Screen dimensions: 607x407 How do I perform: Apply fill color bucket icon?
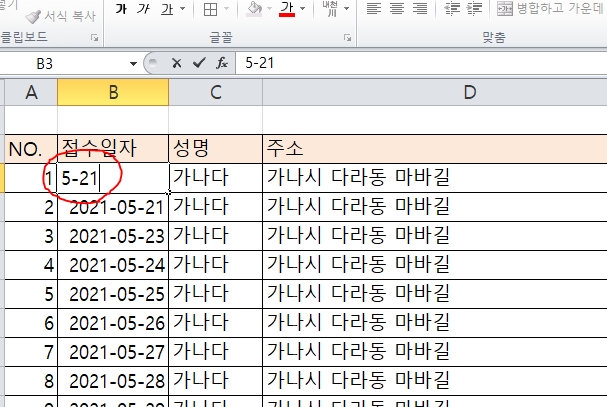tap(254, 9)
